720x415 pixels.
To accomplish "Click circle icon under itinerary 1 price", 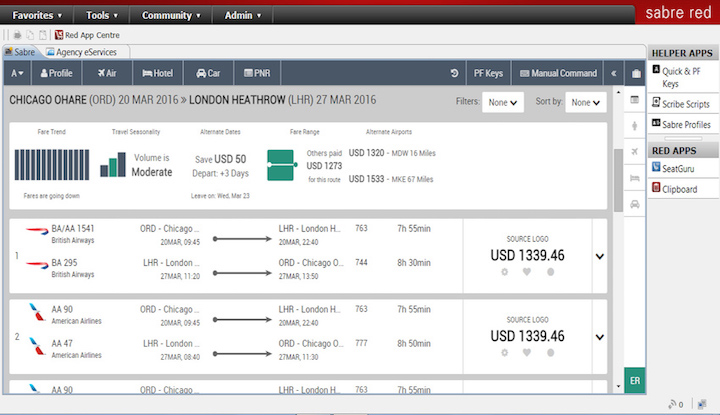I will pyautogui.click(x=551, y=272).
